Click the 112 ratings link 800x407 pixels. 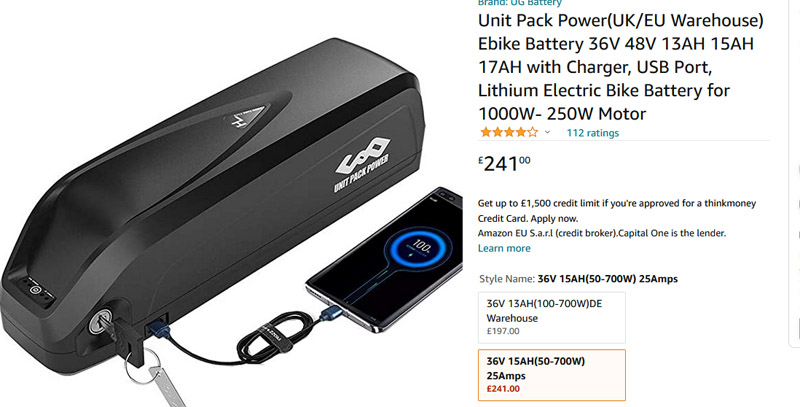592,133
